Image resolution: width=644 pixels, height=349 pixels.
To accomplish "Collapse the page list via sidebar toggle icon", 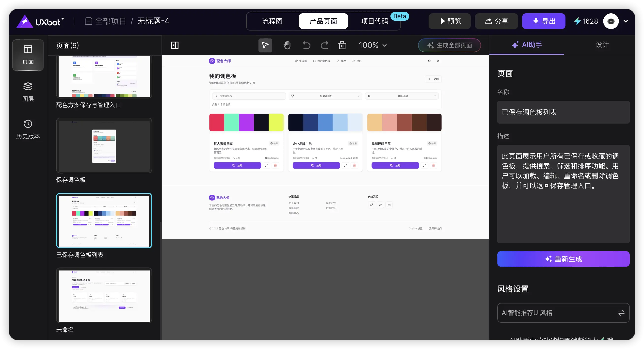I will [x=175, y=45].
